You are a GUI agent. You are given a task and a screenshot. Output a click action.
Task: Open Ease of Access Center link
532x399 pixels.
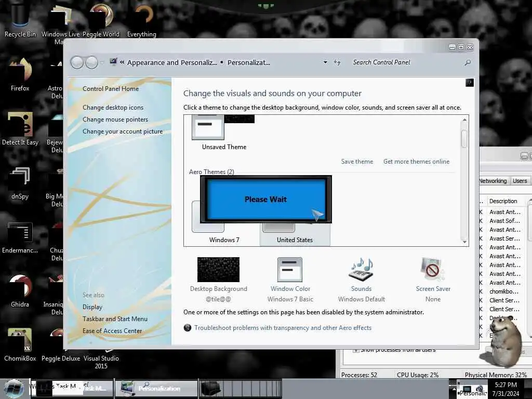tap(112, 331)
